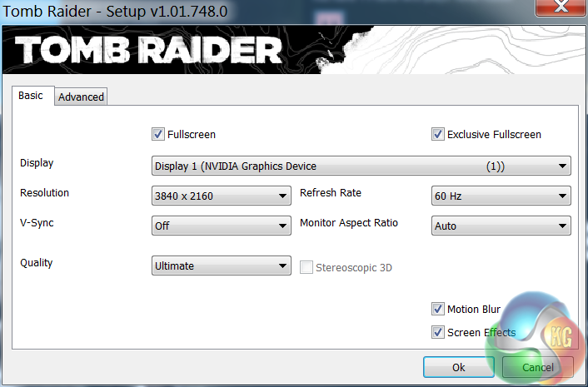Open the V-Sync dropdown set to Off
This screenshot has height=387, width=588.
tap(222, 226)
